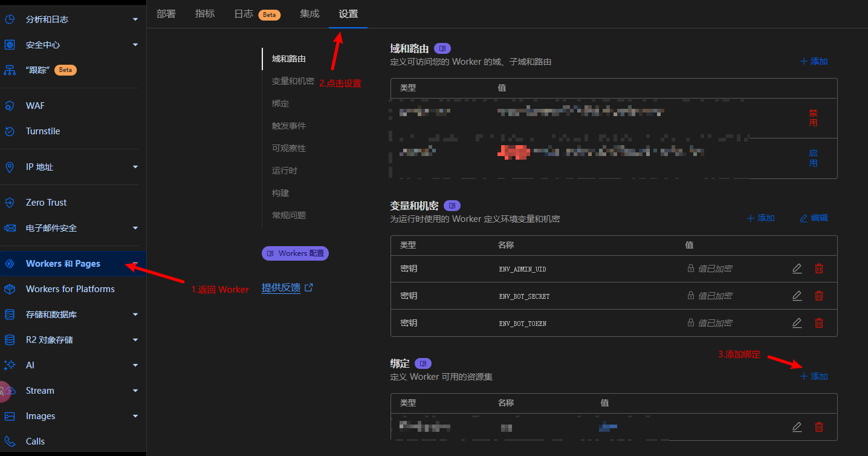Click the R2 对象存储 bucket icon
The width and height of the screenshot is (868, 456).
(10, 340)
